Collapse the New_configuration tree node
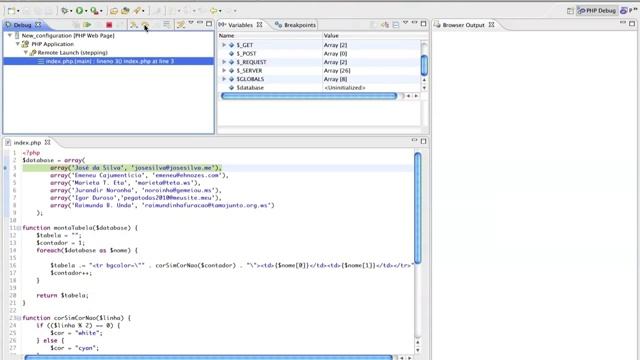The image size is (640, 360). (x=10, y=36)
